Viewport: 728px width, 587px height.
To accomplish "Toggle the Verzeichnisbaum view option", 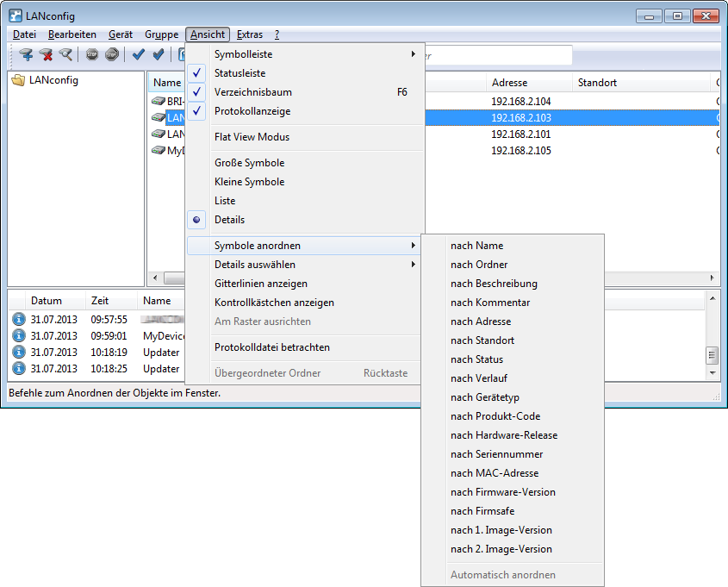I will pos(252,92).
